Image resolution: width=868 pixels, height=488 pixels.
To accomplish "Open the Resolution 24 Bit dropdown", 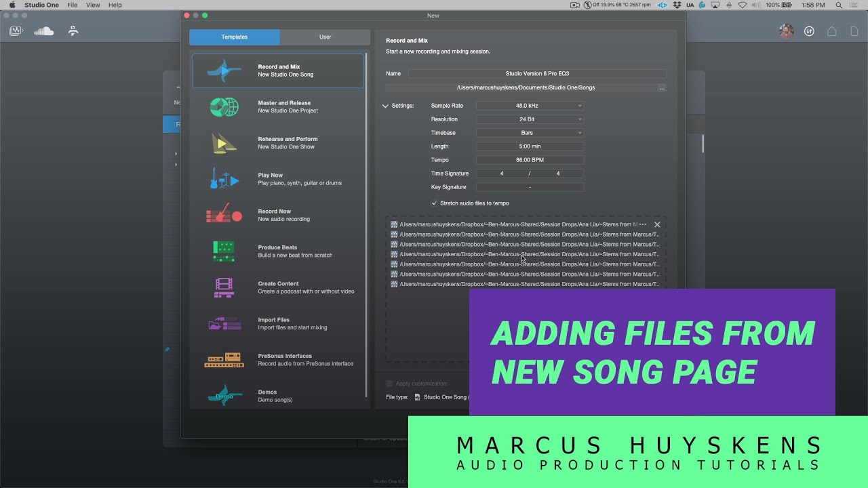I will 530,119.
